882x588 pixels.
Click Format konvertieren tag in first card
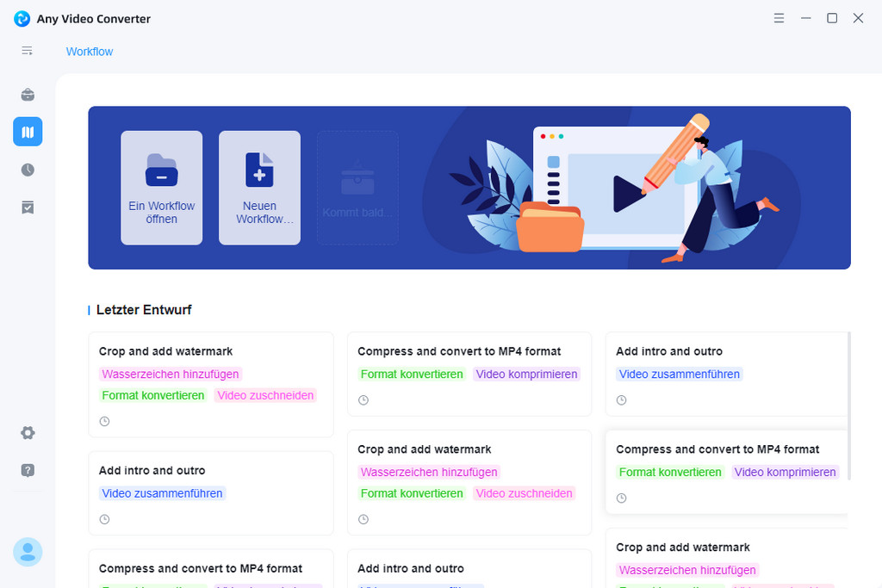coord(153,395)
